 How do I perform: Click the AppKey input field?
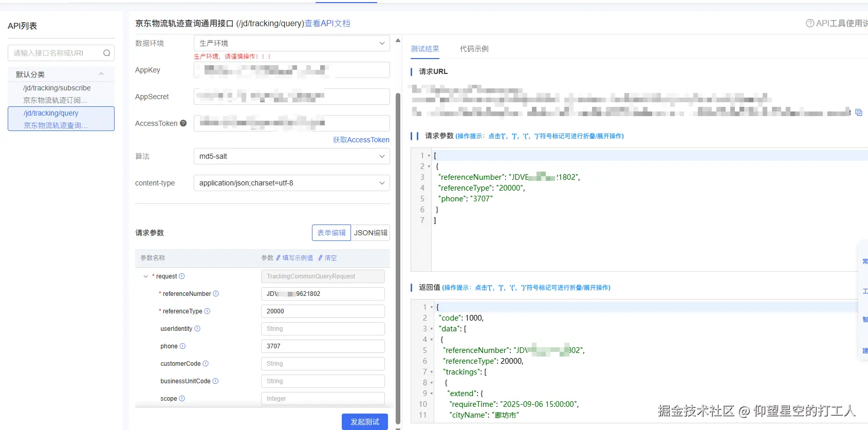click(291, 70)
